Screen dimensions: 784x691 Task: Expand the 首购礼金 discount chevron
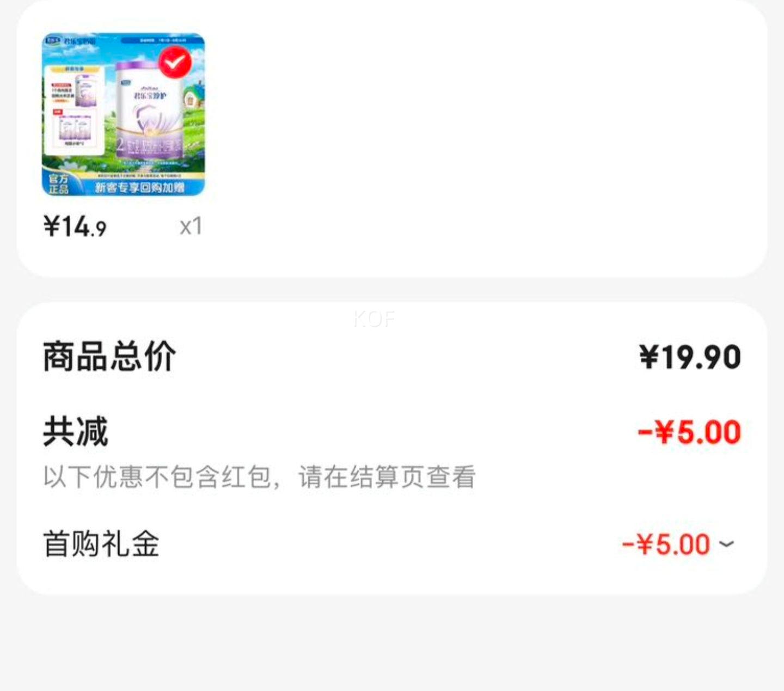[727, 543]
